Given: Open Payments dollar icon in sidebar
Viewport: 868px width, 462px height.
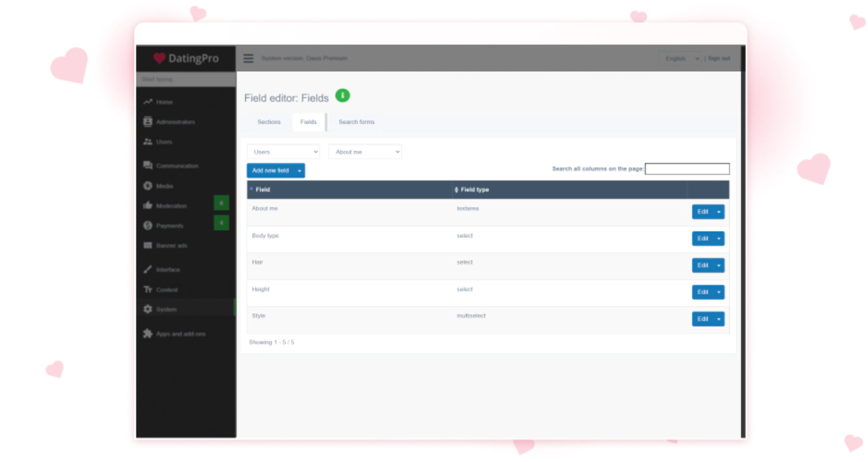Looking at the screenshot, I should point(148,225).
